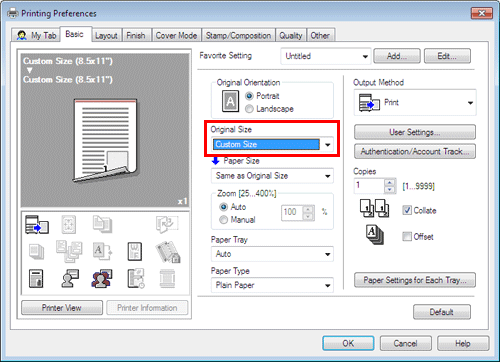
Task: Open the Finish tab
Action: (136, 35)
